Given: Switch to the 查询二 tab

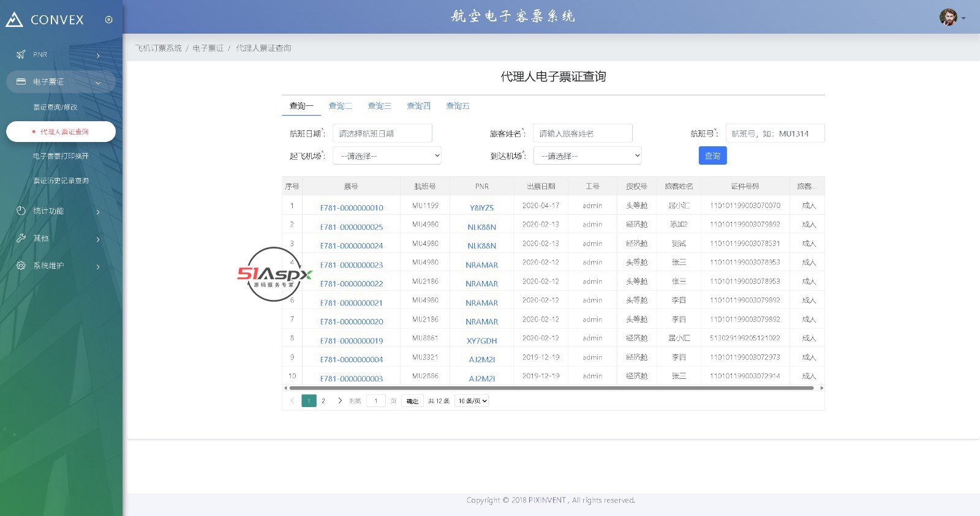Looking at the screenshot, I should (x=341, y=106).
